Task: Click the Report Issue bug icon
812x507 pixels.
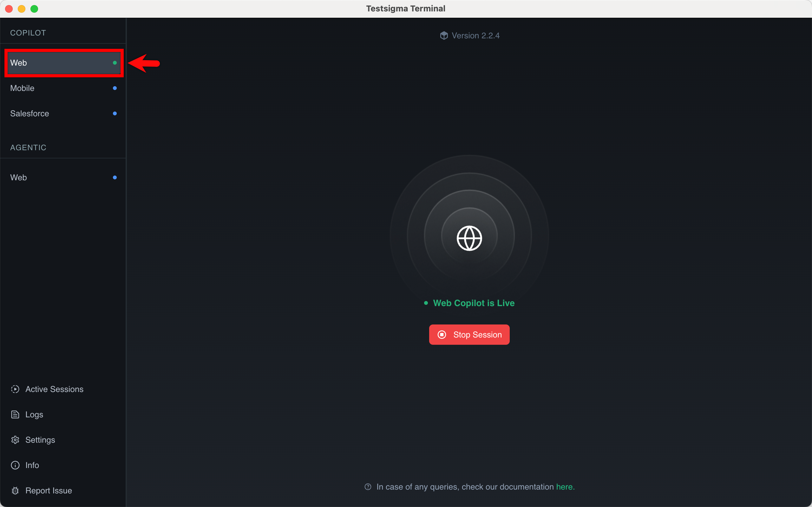Action: [x=15, y=491]
